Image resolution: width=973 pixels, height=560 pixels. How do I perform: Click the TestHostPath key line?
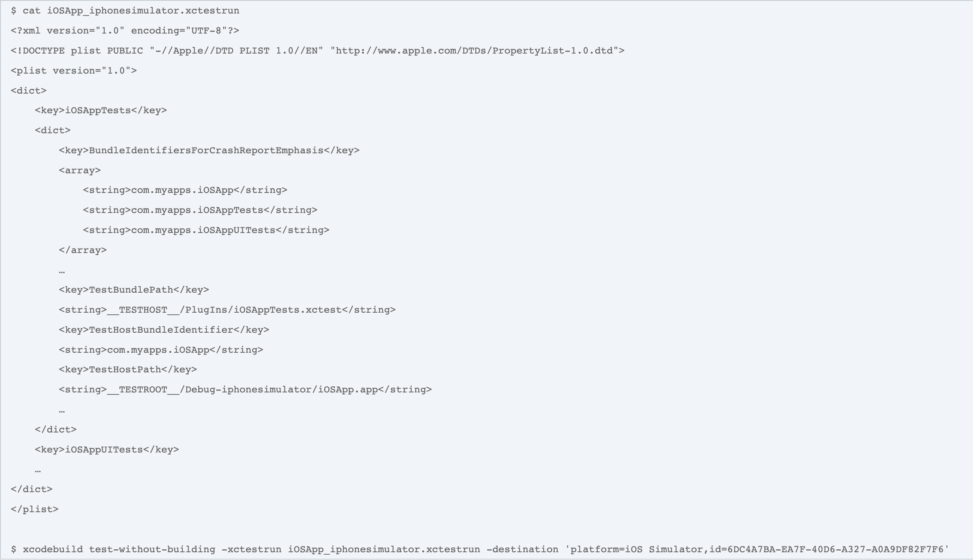point(128,370)
